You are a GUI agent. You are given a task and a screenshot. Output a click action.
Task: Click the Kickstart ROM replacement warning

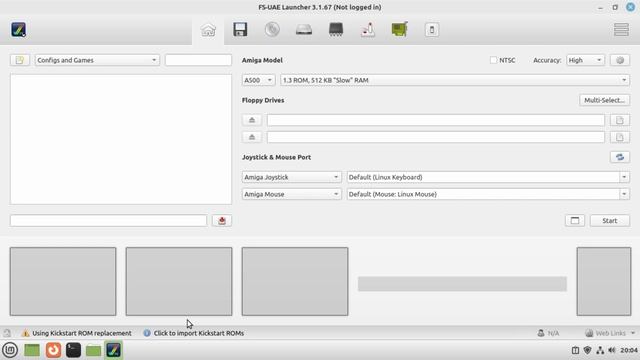click(x=77, y=333)
